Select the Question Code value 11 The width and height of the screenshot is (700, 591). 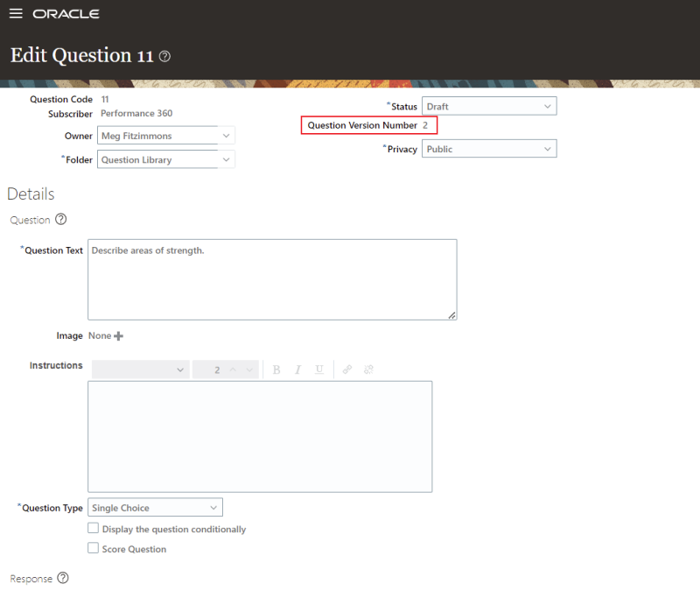(x=105, y=99)
